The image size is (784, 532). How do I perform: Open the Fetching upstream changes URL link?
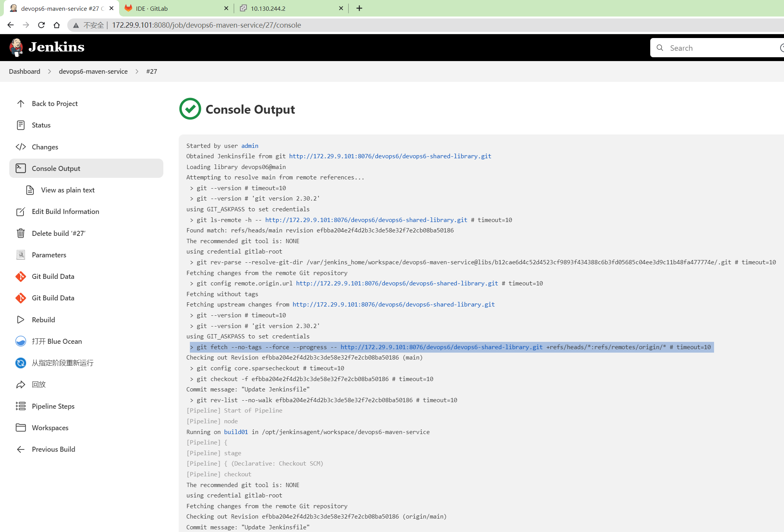tap(394, 304)
